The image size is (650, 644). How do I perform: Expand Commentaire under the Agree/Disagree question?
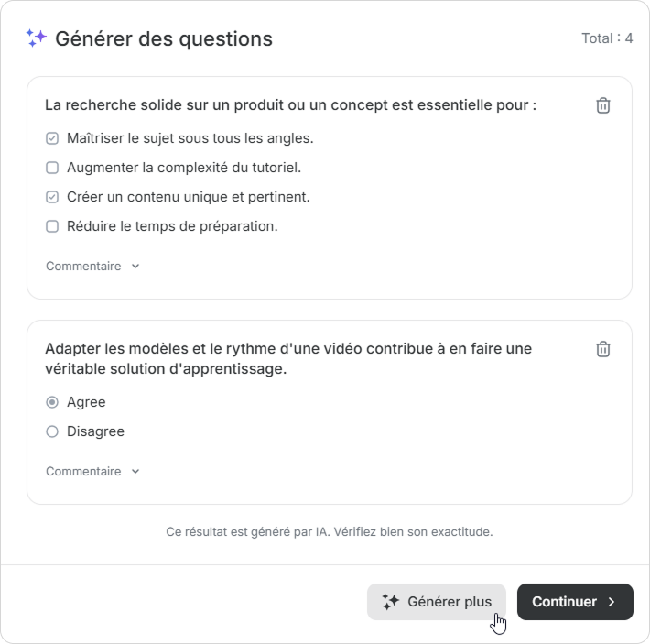[92, 472]
